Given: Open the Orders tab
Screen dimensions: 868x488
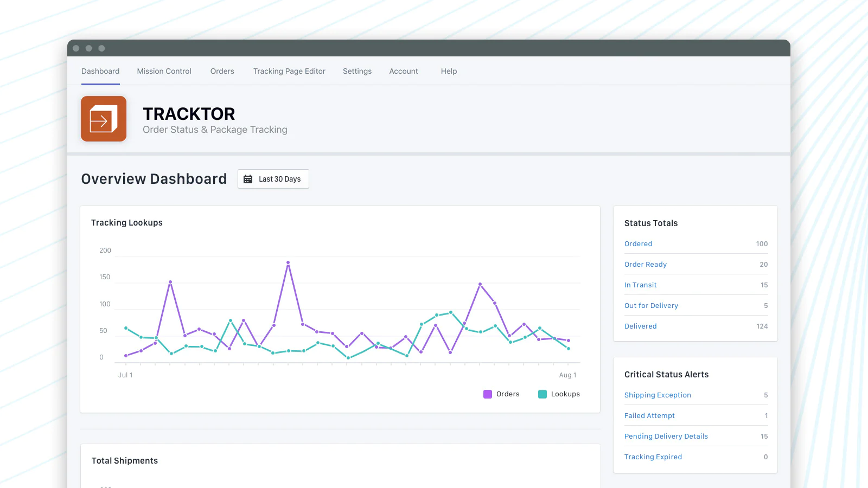Looking at the screenshot, I should pos(222,71).
